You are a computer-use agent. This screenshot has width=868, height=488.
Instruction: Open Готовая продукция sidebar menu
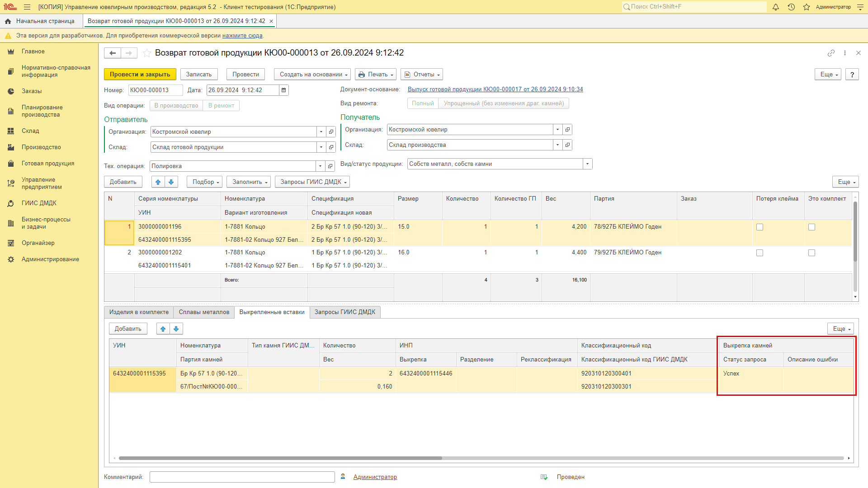click(48, 164)
